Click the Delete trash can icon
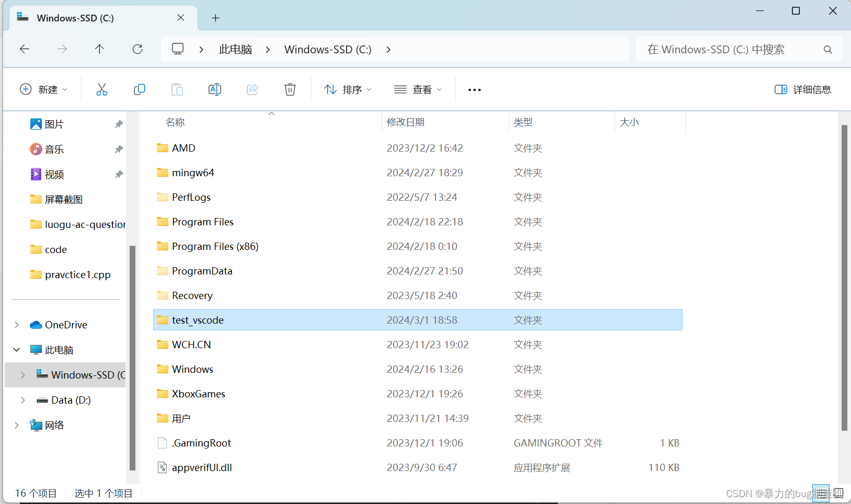The image size is (851, 504). 290,89
